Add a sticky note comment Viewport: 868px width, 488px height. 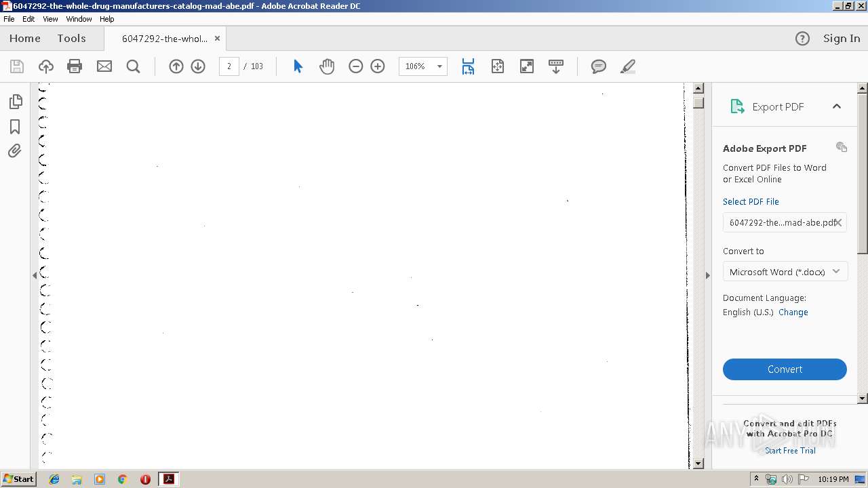click(598, 66)
